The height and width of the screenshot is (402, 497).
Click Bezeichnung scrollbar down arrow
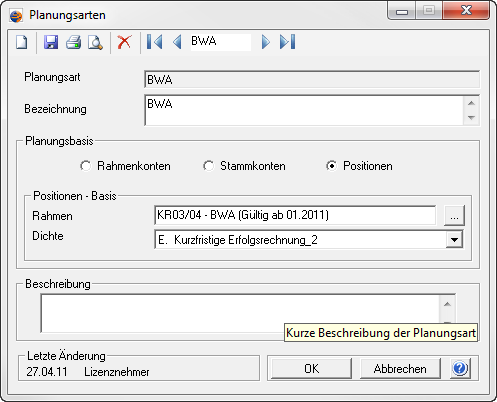(471, 117)
